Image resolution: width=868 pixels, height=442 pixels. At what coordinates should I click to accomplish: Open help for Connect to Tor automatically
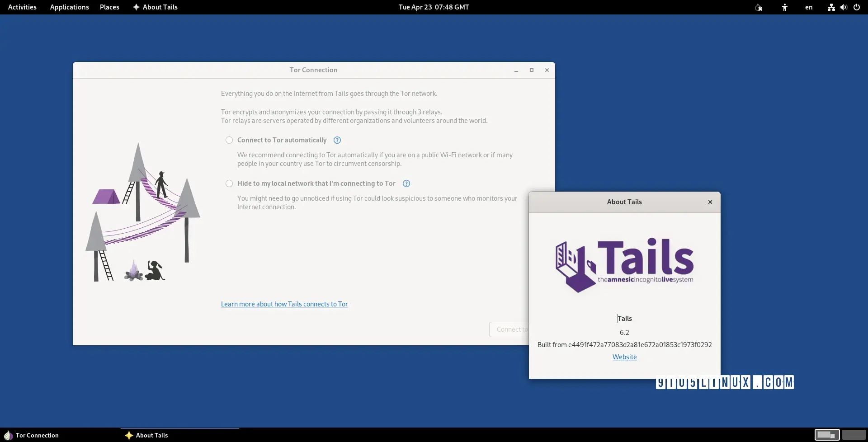pyautogui.click(x=337, y=140)
